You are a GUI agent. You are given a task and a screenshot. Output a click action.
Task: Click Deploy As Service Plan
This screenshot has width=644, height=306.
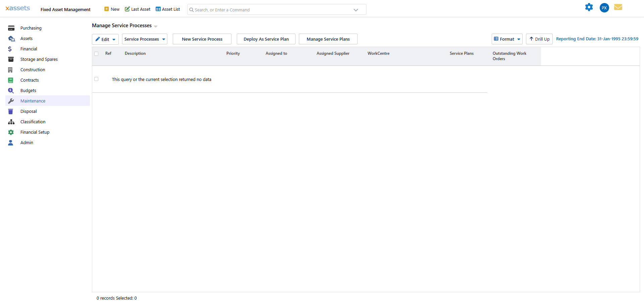click(x=266, y=39)
